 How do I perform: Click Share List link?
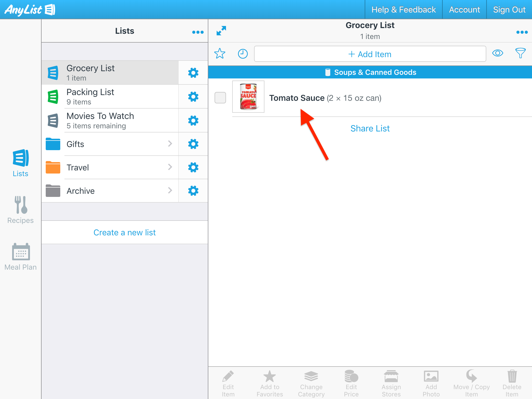[x=370, y=128]
